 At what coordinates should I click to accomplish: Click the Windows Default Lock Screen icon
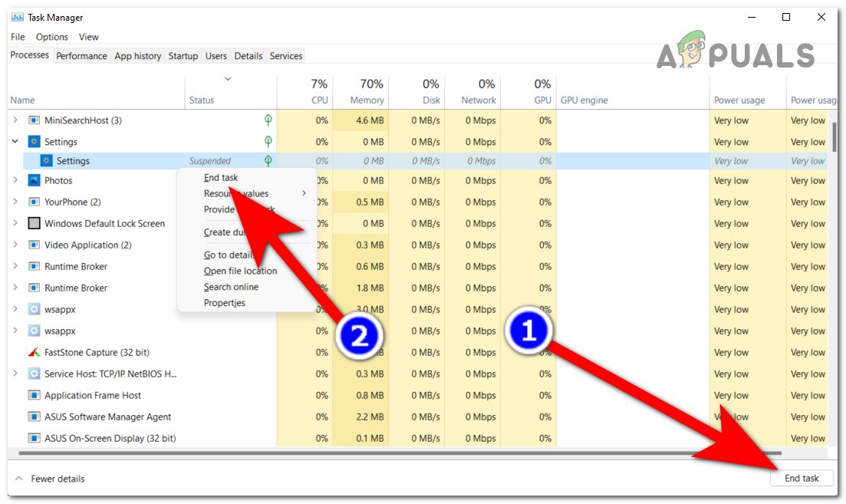click(x=34, y=223)
